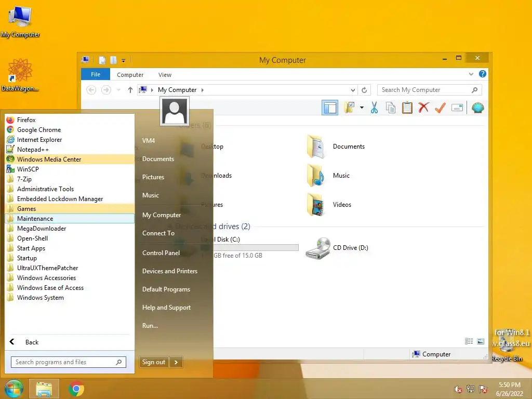
Task: Click the Refresh button in address bar
Action: 364,90
